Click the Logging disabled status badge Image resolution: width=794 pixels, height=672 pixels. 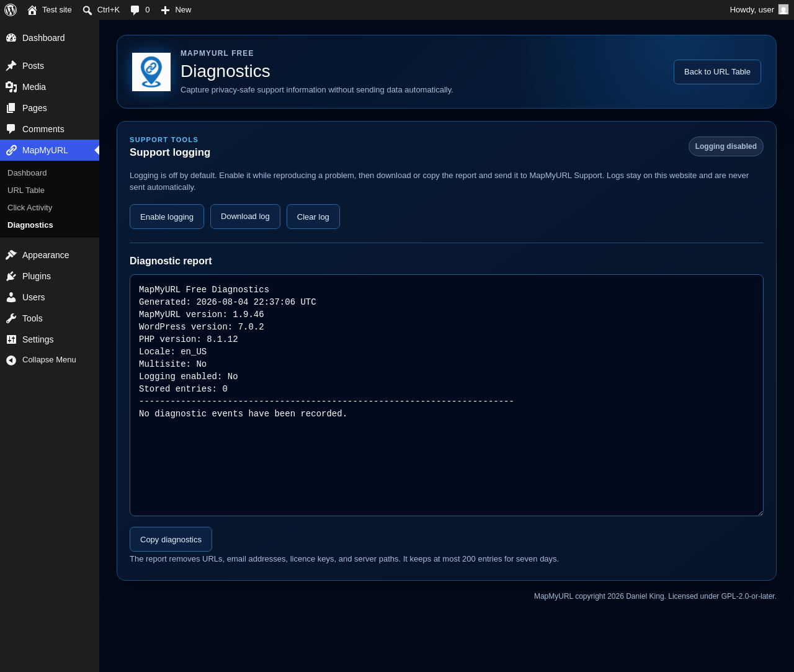coord(726,146)
